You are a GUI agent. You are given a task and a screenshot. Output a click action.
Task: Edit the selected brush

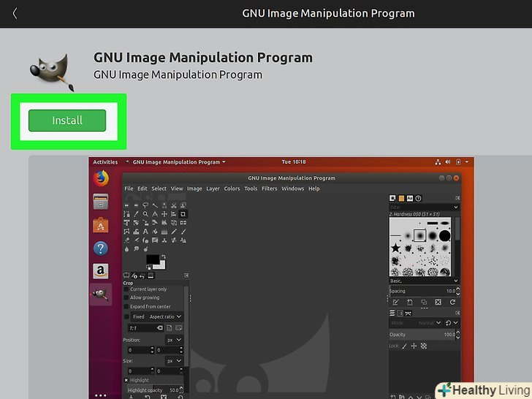(395, 303)
